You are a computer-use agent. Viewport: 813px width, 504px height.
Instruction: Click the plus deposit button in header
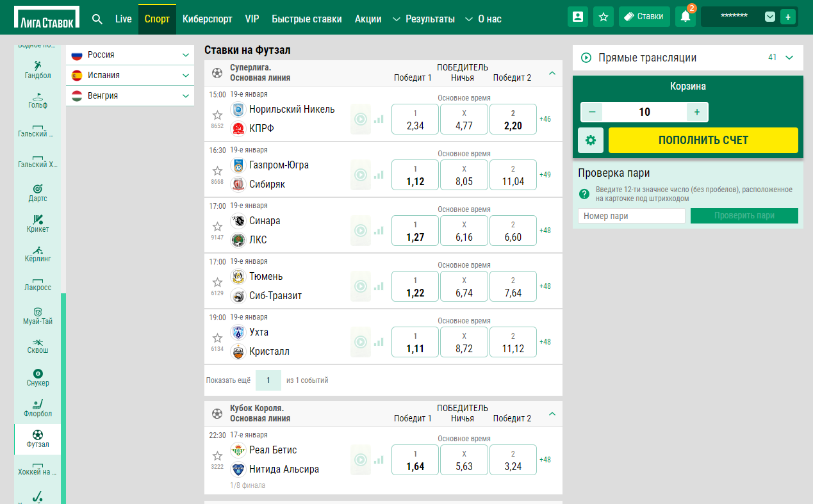788,17
